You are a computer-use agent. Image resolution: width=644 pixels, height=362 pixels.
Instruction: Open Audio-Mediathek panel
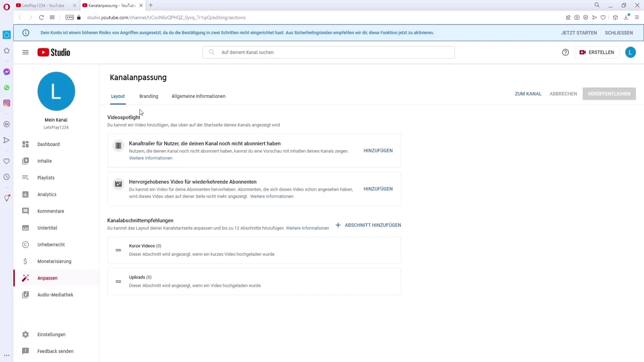55,294
